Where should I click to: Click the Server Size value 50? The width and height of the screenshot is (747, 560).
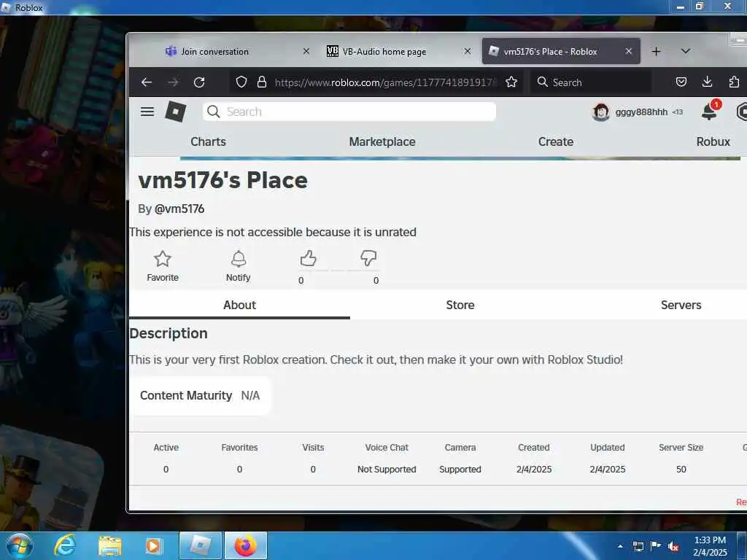(x=681, y=469)
